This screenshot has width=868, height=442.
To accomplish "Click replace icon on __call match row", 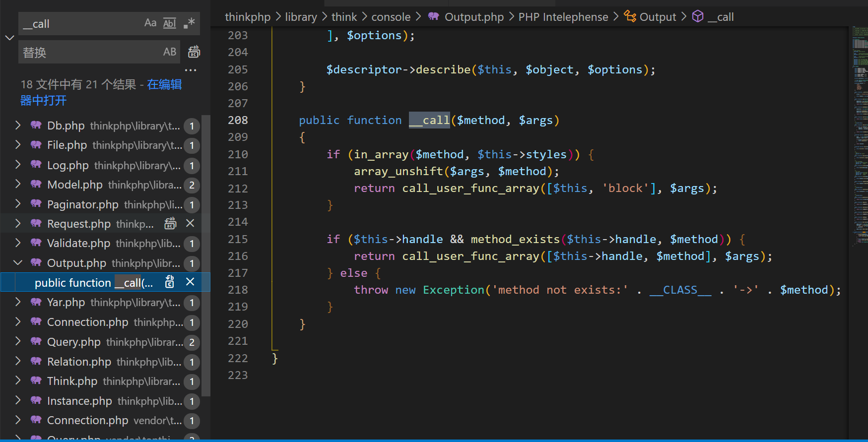I will tap(170, 282).
